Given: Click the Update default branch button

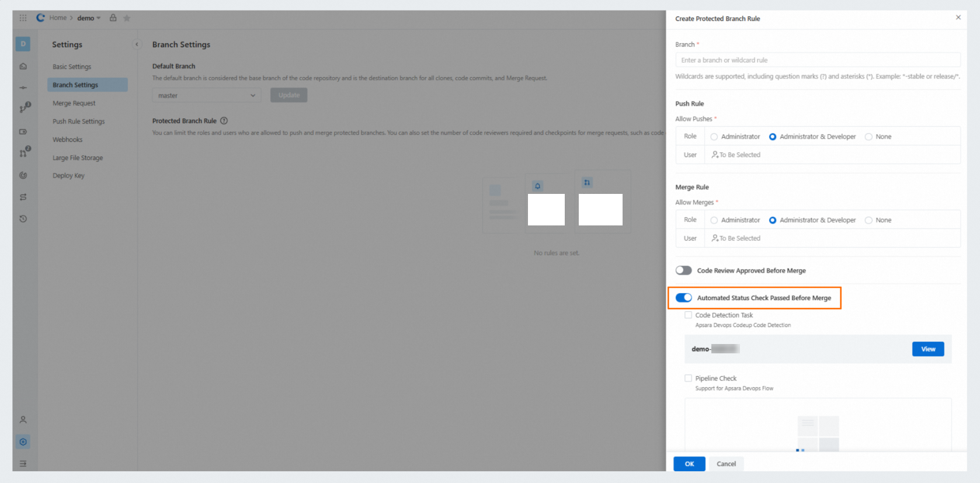Looking at the screenshot, I should [x=289, y=95].
